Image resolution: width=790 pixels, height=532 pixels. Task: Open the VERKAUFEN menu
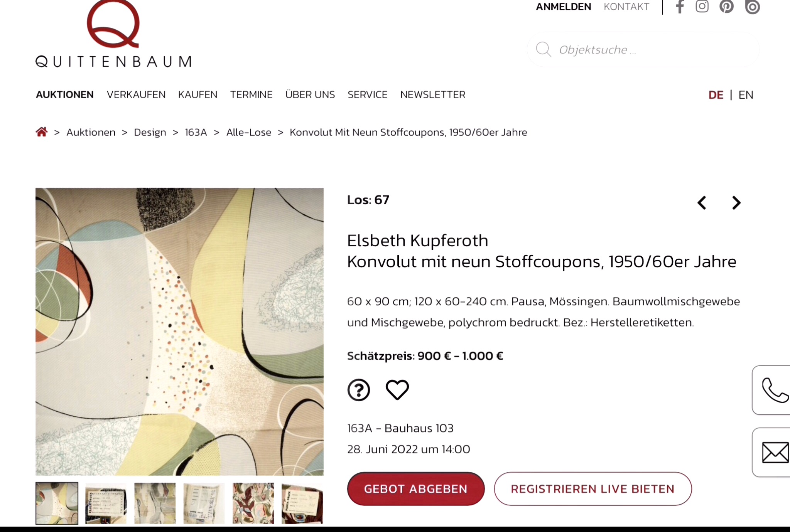[136, 94]
